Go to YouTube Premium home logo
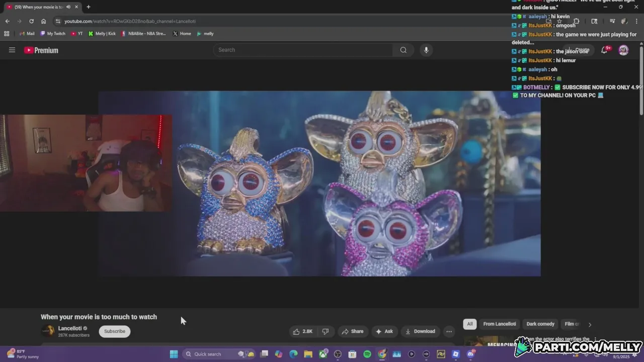 click(x=41, y=50)
